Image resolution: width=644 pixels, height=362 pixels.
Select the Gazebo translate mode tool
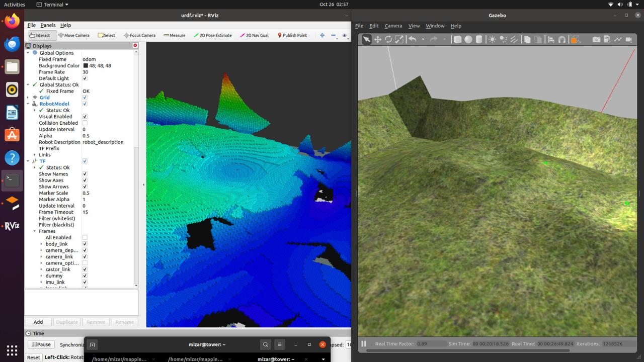click(377, 40)
